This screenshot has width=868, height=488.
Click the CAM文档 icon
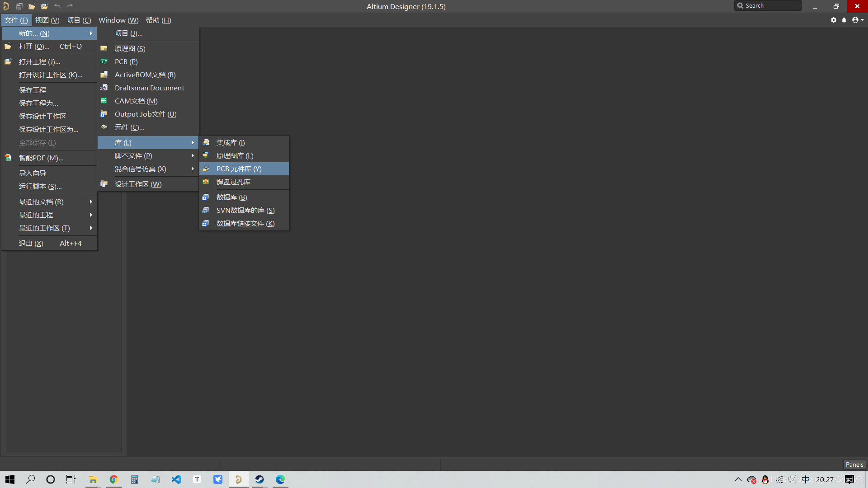click(104, 101)
